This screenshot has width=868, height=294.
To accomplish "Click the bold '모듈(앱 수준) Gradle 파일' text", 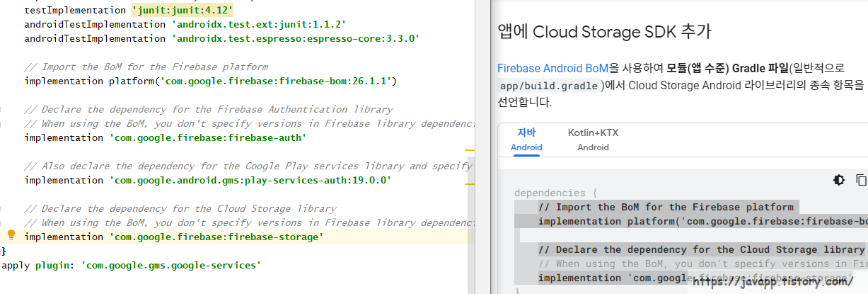I will [727, 69].
